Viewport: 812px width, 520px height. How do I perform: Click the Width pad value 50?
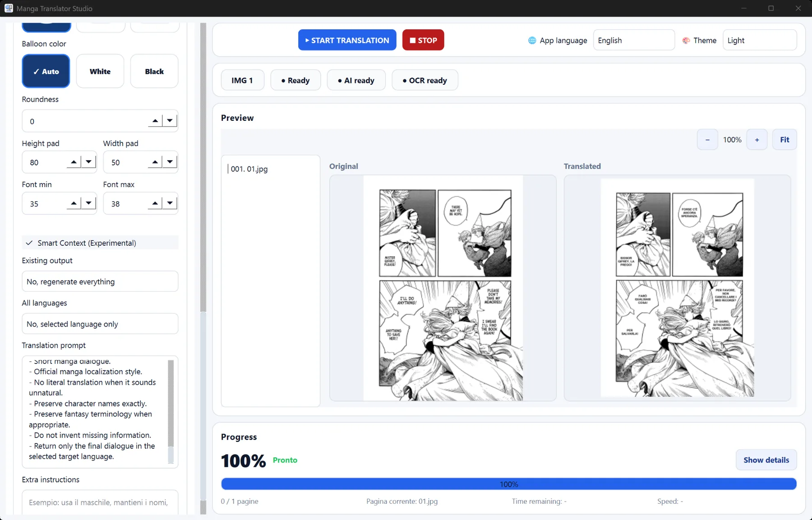tap(115, 162)
